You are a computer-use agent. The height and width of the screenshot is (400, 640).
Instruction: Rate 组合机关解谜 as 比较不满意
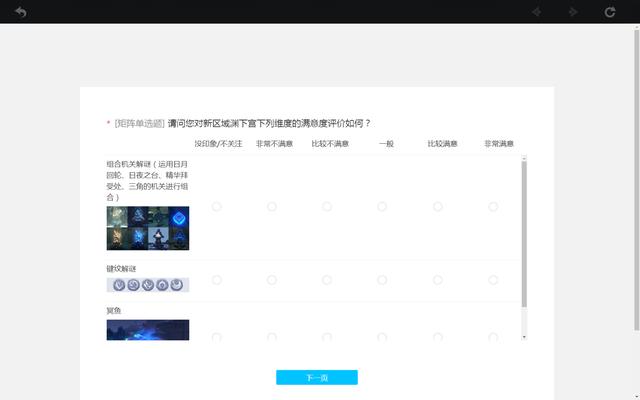[x=327, y=207]
